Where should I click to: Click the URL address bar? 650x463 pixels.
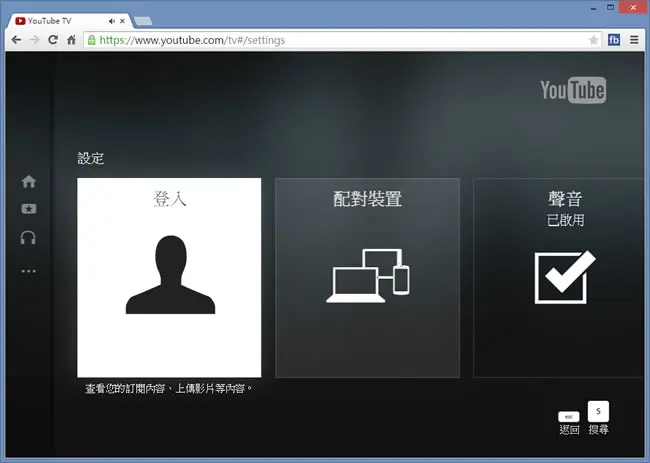pos(342,40)
